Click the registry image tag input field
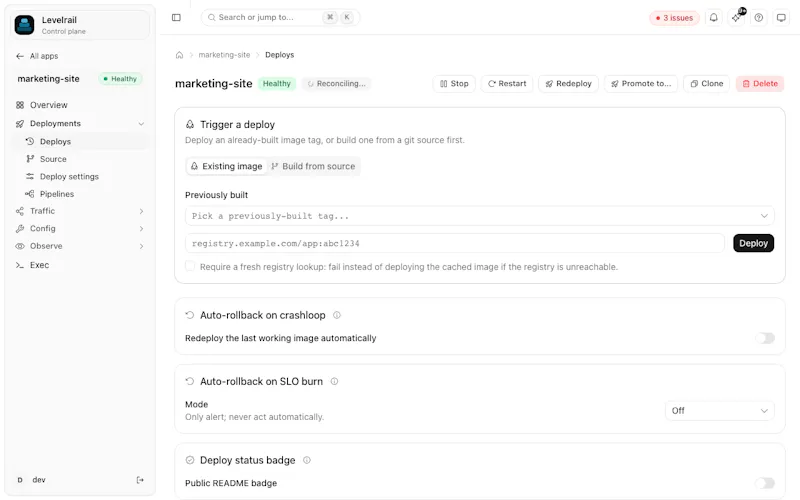This screenshot has width=800, height=500. (455, 243)
